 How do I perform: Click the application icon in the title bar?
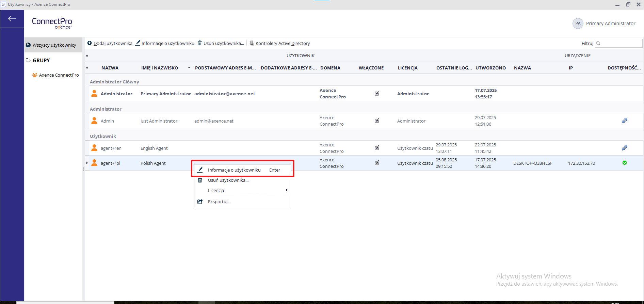3,4
